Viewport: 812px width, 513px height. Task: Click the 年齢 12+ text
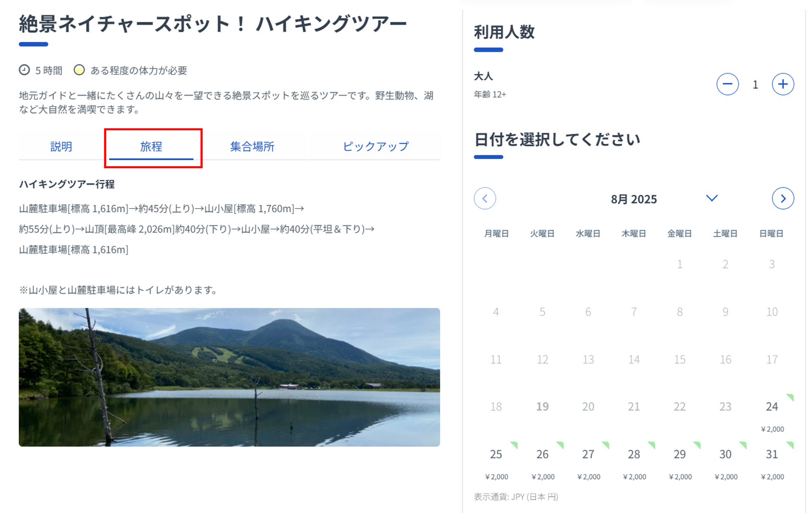point(490,94)
